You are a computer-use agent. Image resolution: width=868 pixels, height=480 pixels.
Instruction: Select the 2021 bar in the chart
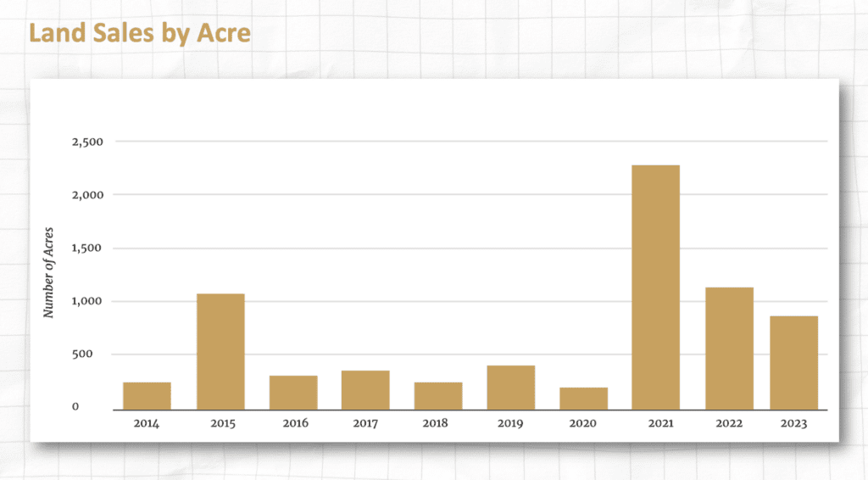[655, 287]
